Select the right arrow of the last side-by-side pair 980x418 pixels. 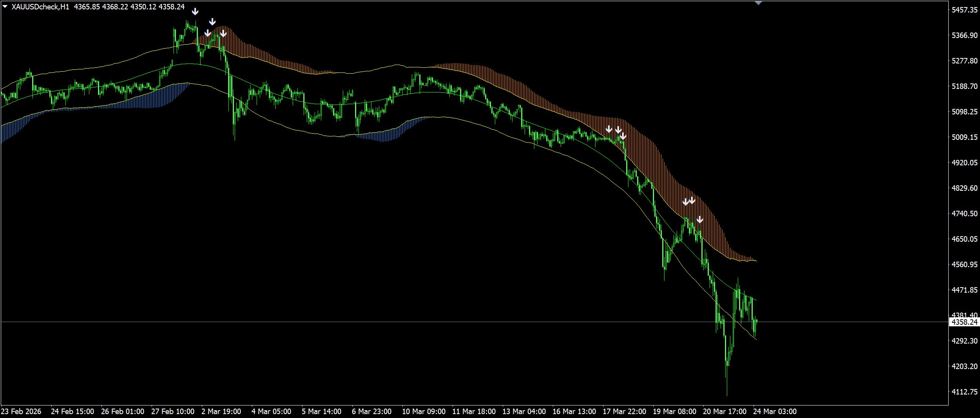coord(692,201)
